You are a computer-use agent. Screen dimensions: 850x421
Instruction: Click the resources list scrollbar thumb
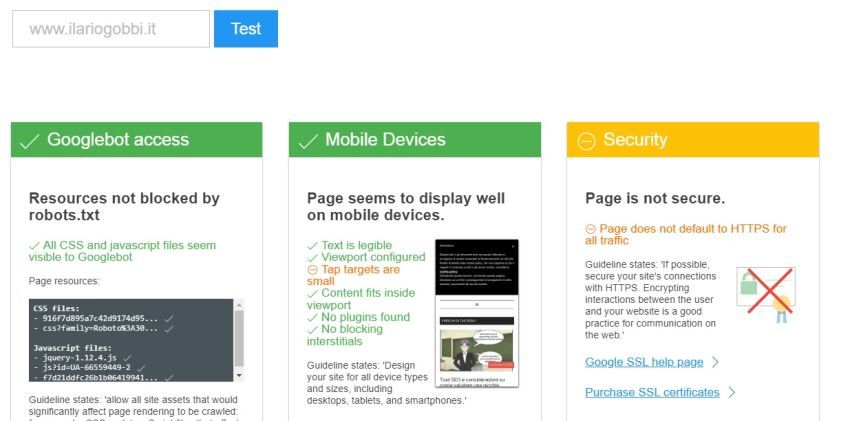pos(239,338)
